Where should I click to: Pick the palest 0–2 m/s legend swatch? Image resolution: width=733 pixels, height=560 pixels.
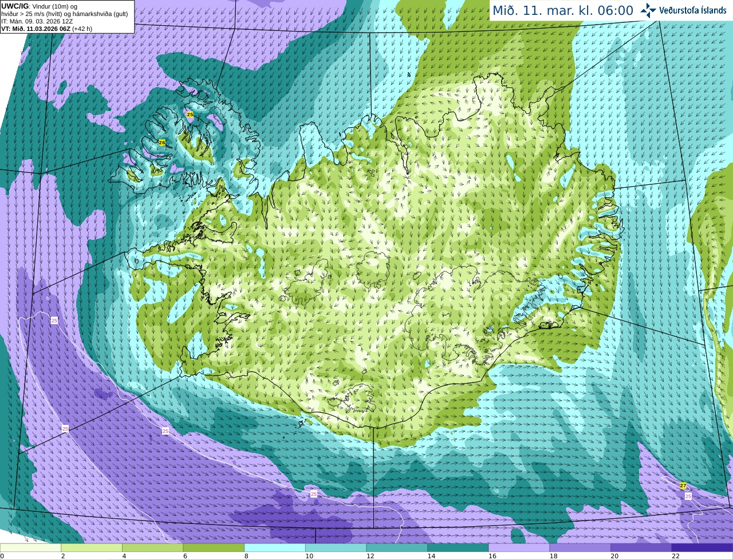click(30, 548)
